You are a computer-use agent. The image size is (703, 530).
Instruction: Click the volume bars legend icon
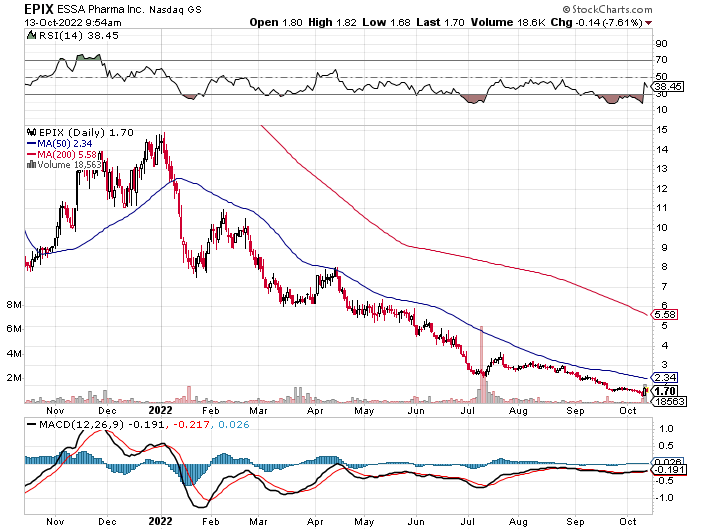coord(31,165)
